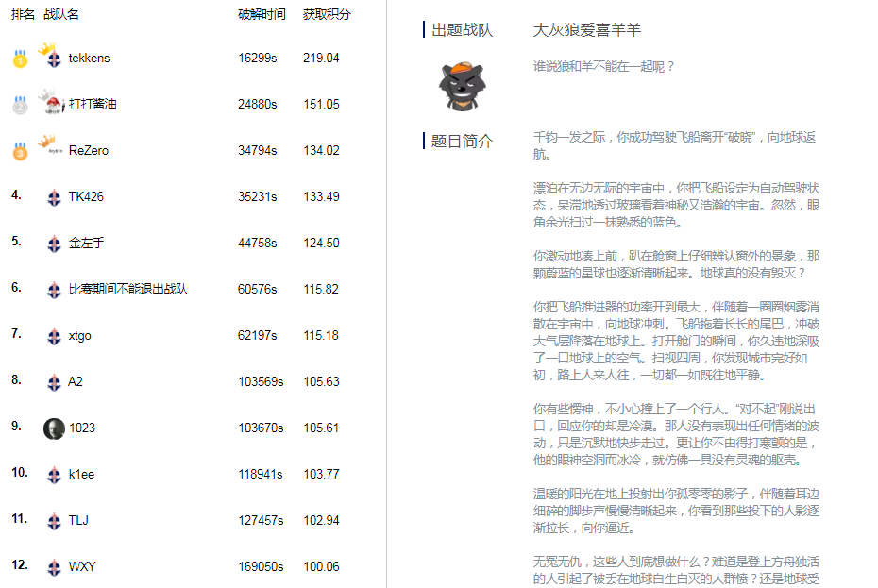Image resolution: width=878 pixels, height=588 pixels.
Task: Click crack time 16299s
Action: pyautogui.click(x=258, y=59)
